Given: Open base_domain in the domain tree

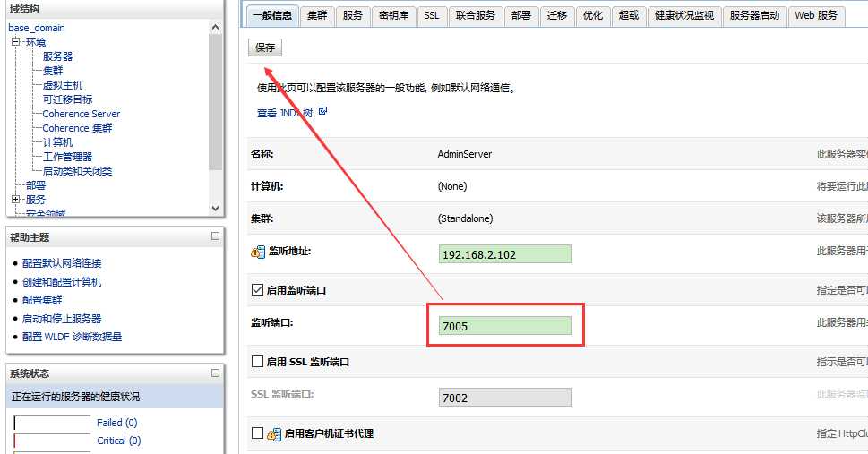Looking at the screenshot, I should (37, 28).
